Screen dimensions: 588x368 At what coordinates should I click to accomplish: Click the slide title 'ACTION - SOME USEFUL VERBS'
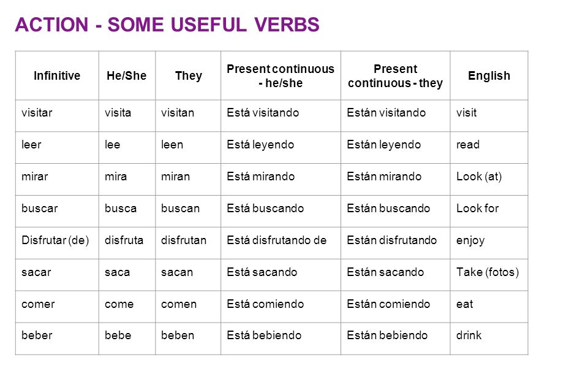(167, 25)
